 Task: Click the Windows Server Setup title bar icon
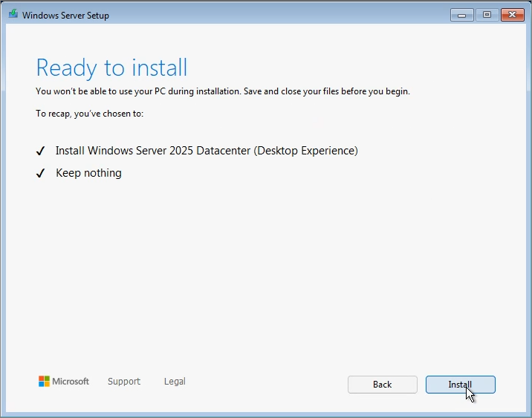point(13,14)
